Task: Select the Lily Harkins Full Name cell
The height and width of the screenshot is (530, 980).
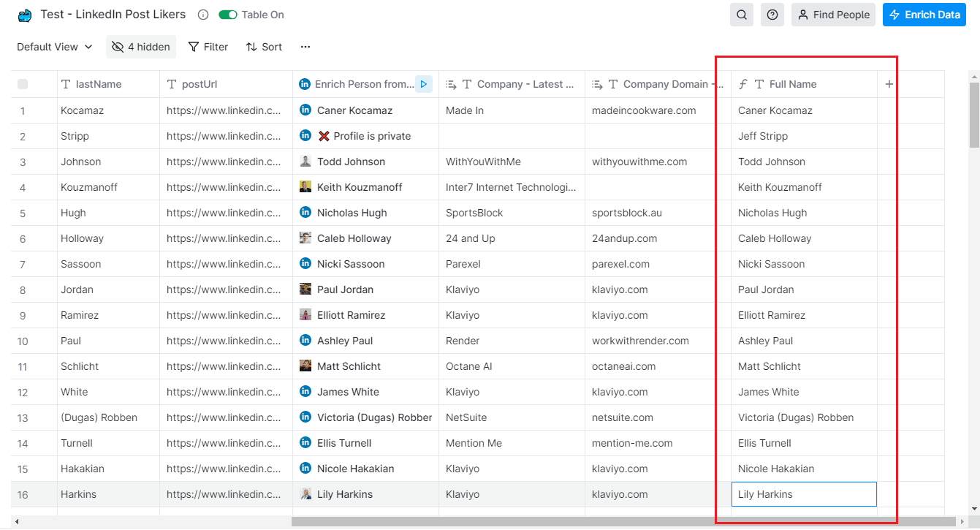Action: (804, 494)
